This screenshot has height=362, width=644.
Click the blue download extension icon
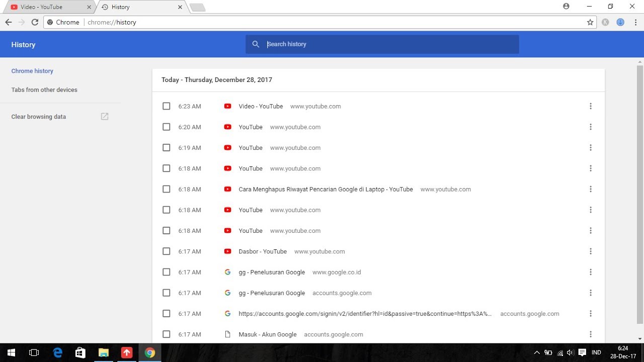click(620, 22)
